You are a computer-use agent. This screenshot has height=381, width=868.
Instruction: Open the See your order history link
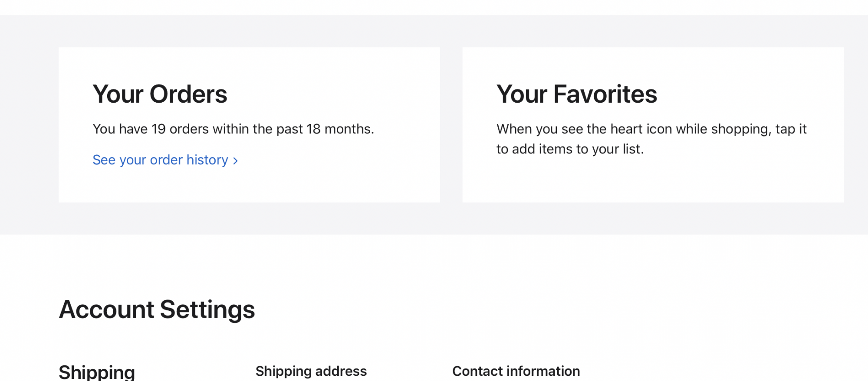click(160, 160)
